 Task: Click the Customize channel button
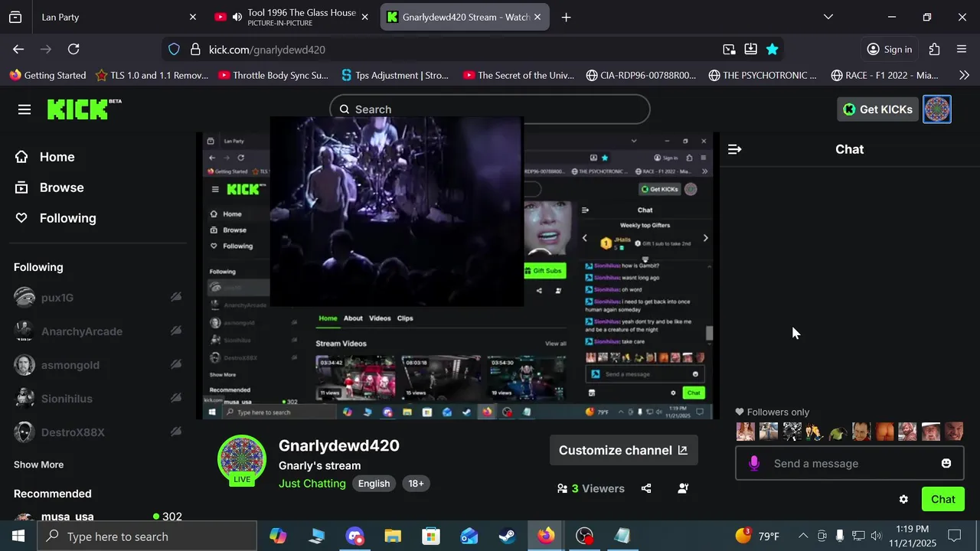623,450
